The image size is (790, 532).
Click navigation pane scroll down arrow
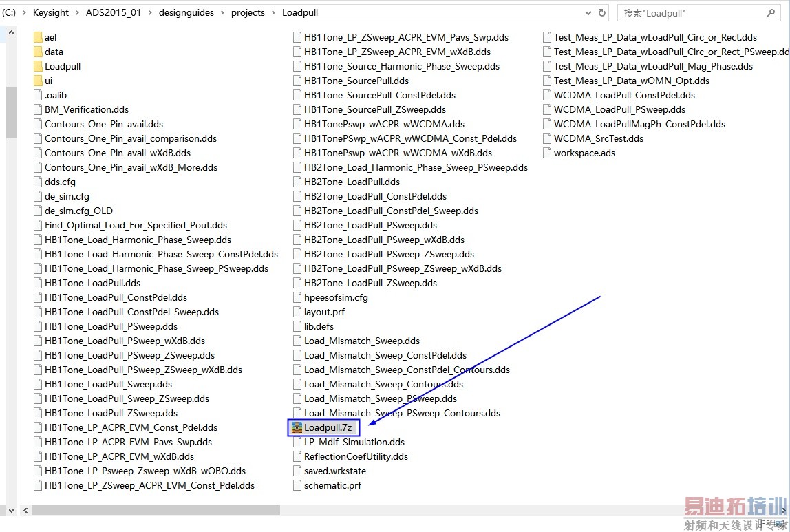tap(11, 511)
